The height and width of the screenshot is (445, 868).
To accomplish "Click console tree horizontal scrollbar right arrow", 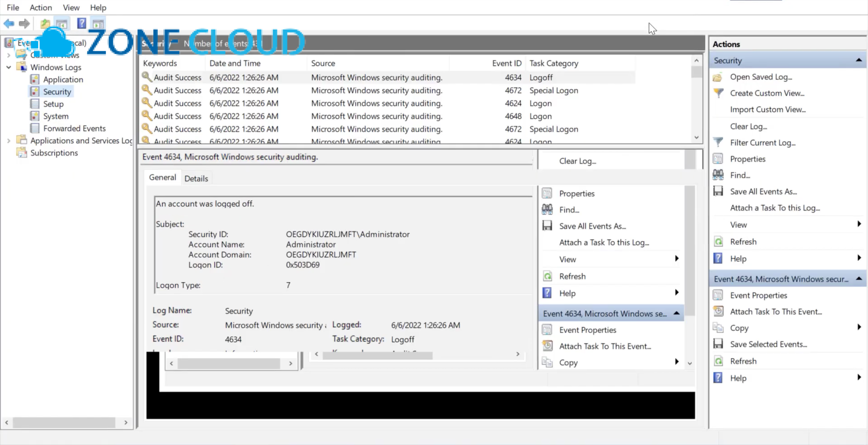I will pos(126,423).
